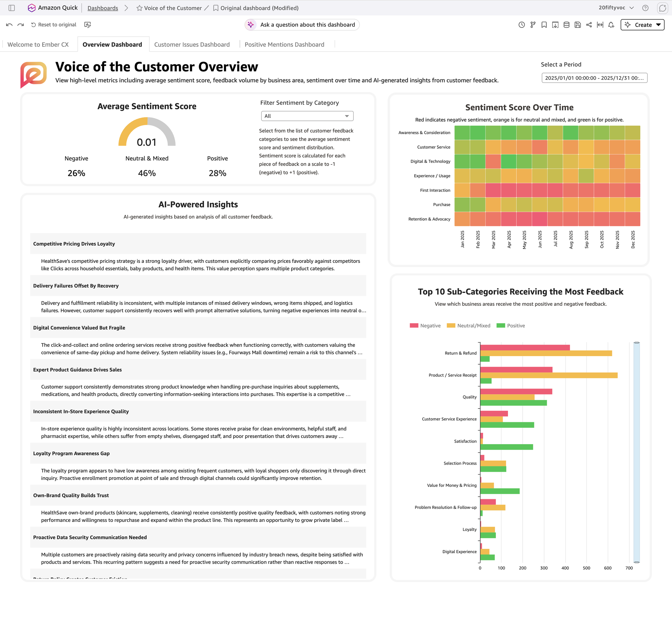Select Digital Convenience Valued But Fragile insight
The image size is (672, 624).
pyautogui.click(x=198, y=327)
